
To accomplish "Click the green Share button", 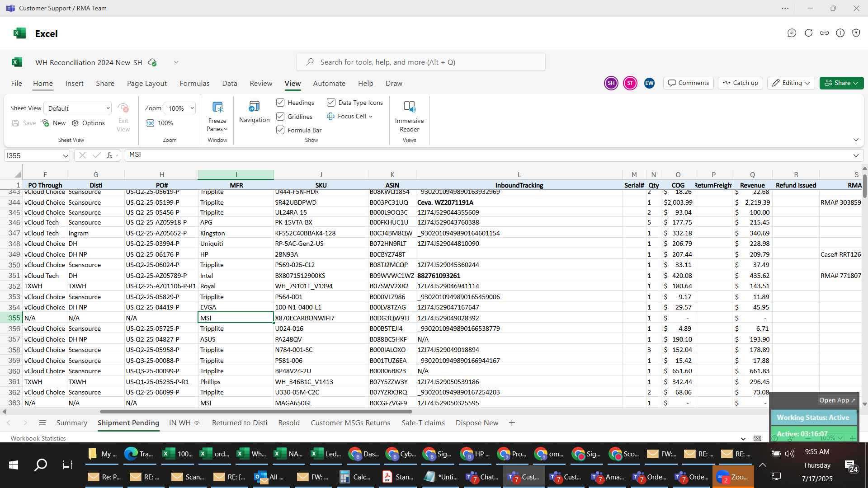I will tap(841, 83).
